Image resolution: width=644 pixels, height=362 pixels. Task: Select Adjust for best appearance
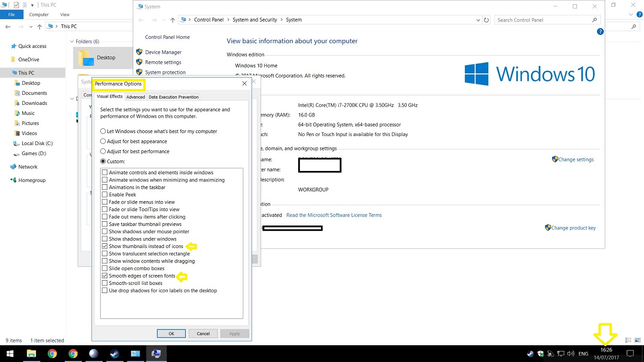(x=103, y=141)
